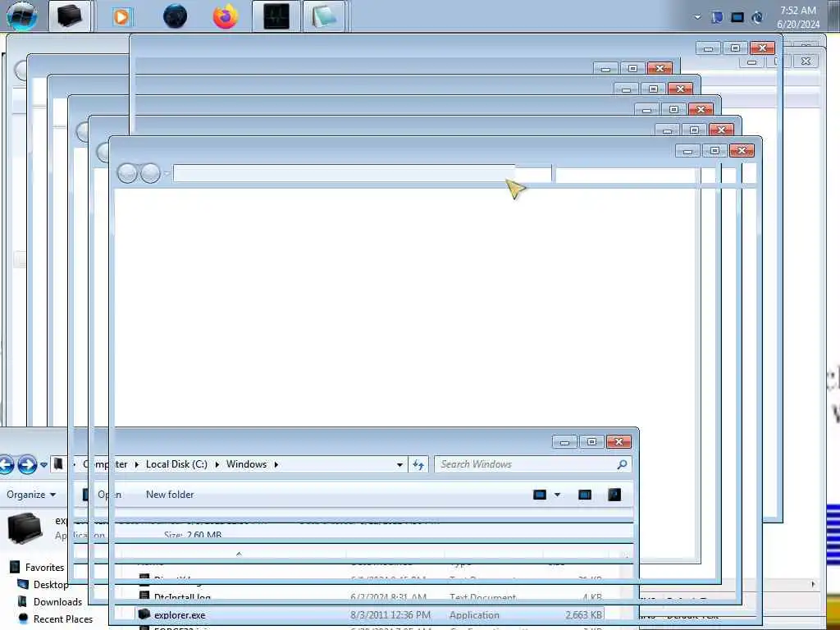
Task: Select the explorer.exe file row
Action: (370, 615)
